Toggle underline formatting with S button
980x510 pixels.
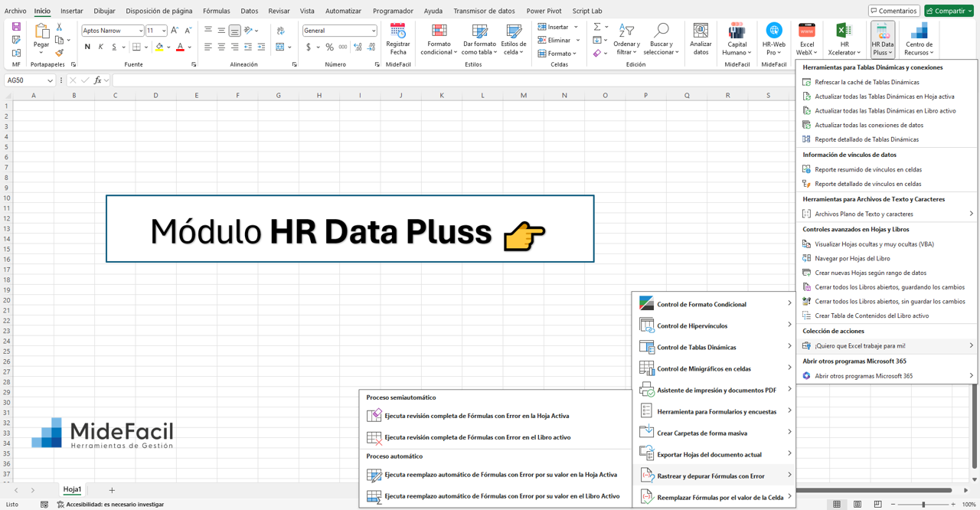click(x=114, y=47)
